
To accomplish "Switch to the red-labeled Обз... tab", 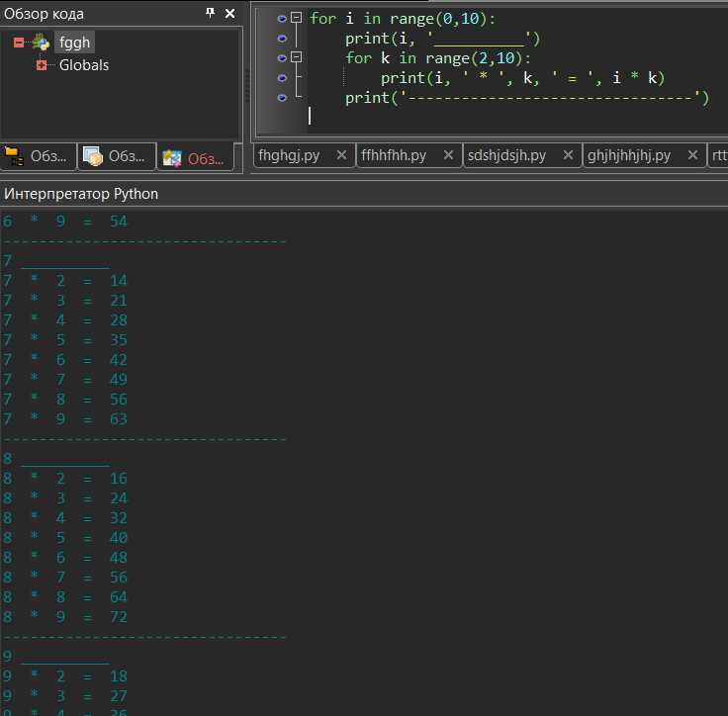I will pyautogui.click(x=196, y=158).
